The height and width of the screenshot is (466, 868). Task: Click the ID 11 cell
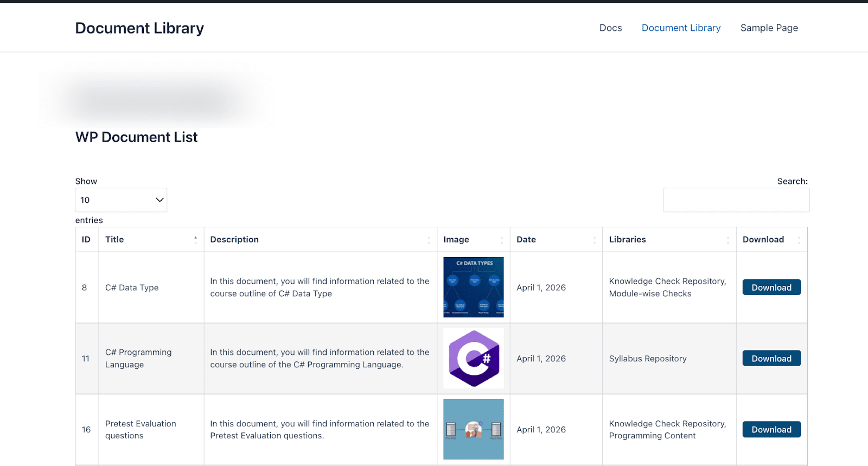87,359
